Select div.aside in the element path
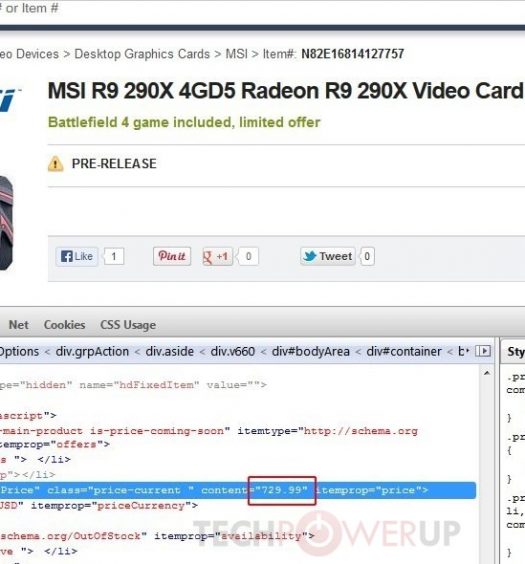The image size is (525, 564). tap(170, 351)
